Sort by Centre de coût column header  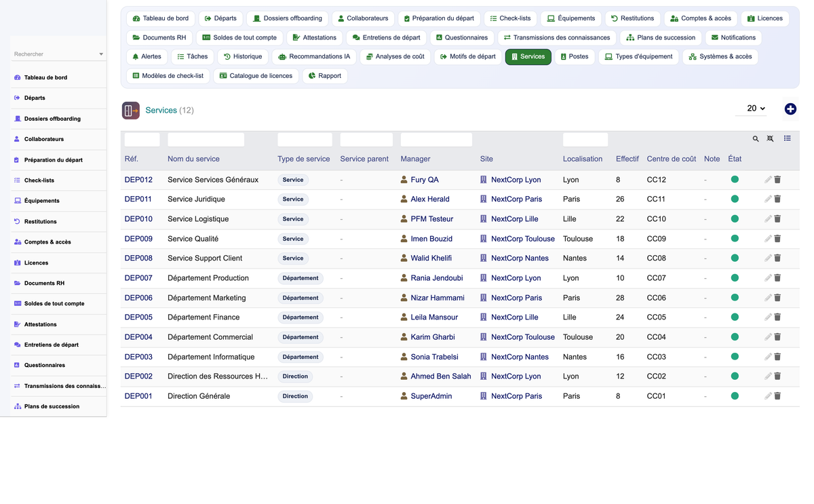click(x=672, y=159)
